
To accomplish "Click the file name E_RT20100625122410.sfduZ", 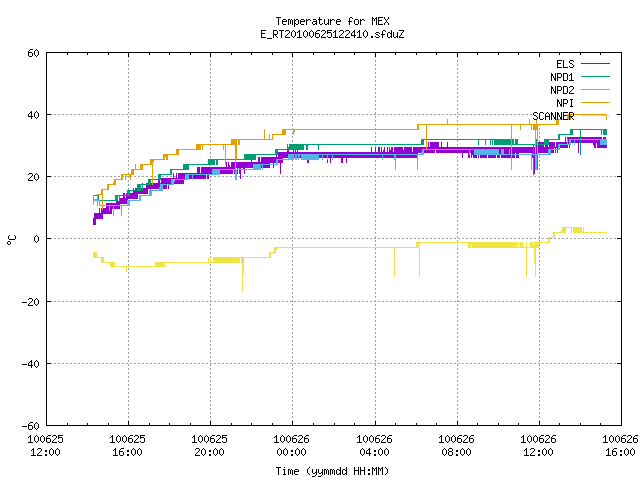I will (332, 34).
